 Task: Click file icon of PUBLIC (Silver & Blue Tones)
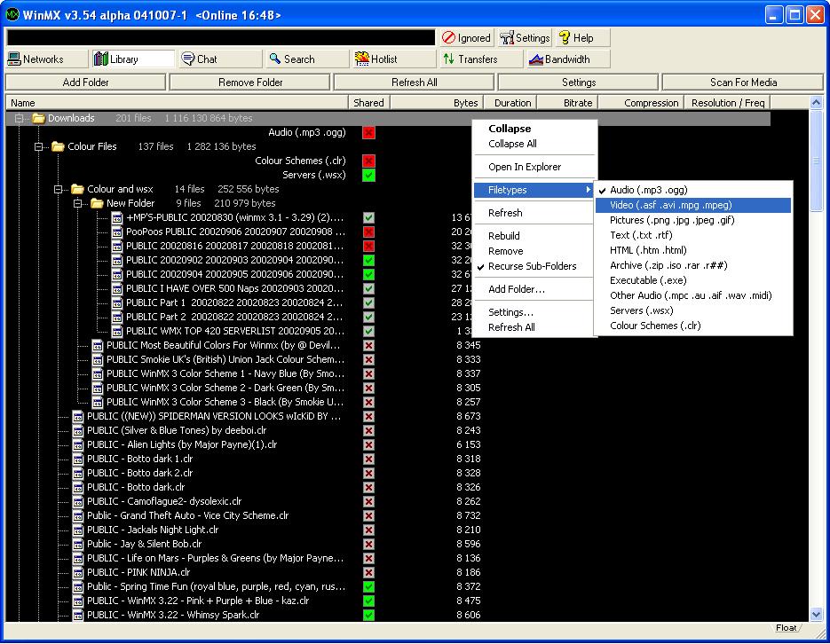(78, 430)
